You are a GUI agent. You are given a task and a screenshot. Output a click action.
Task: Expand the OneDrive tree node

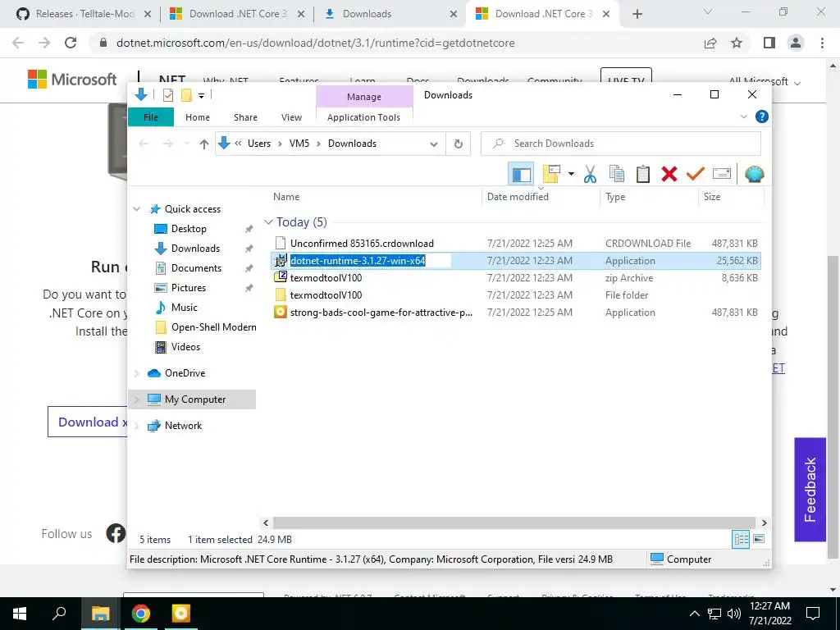137,373
